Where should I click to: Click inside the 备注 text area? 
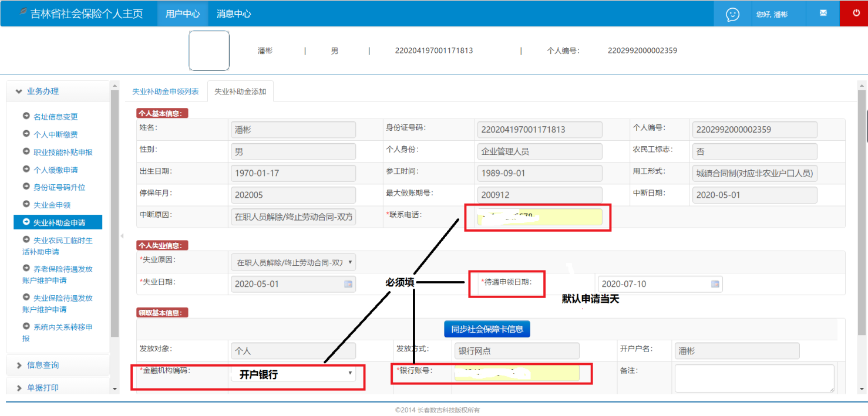coord(753,378)
